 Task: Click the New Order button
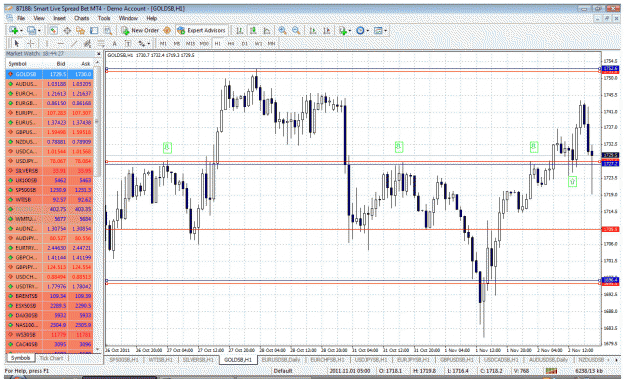point(140,30)
